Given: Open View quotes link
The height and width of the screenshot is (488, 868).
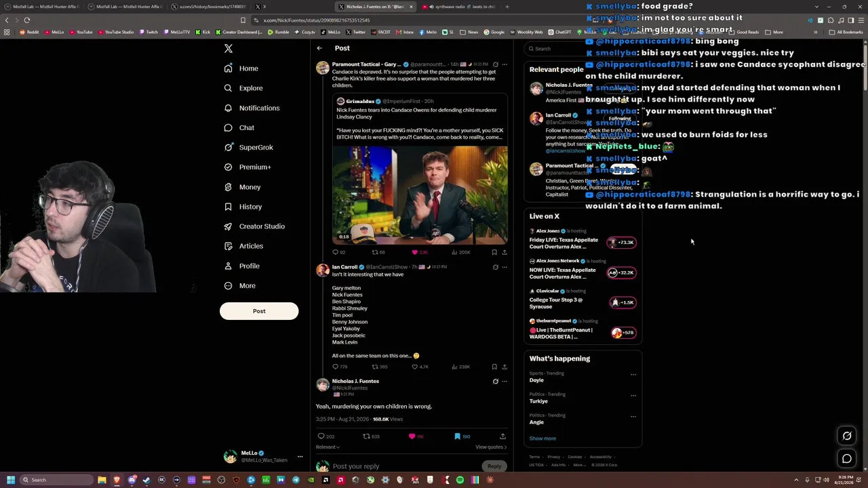Looking at the screenshot, I should 491,447.
